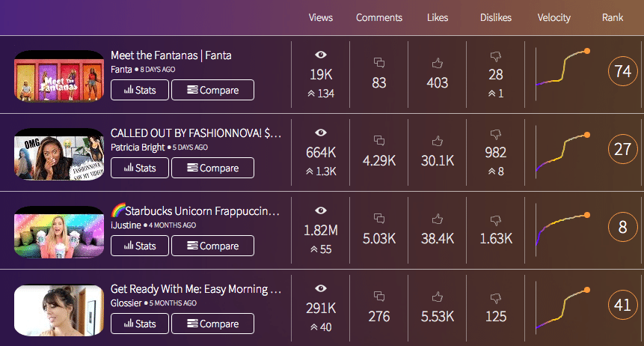The image size is (644, 346).
Task: Sort by Velocity column header
Action: pyautogui.click(x=553, y=18)
